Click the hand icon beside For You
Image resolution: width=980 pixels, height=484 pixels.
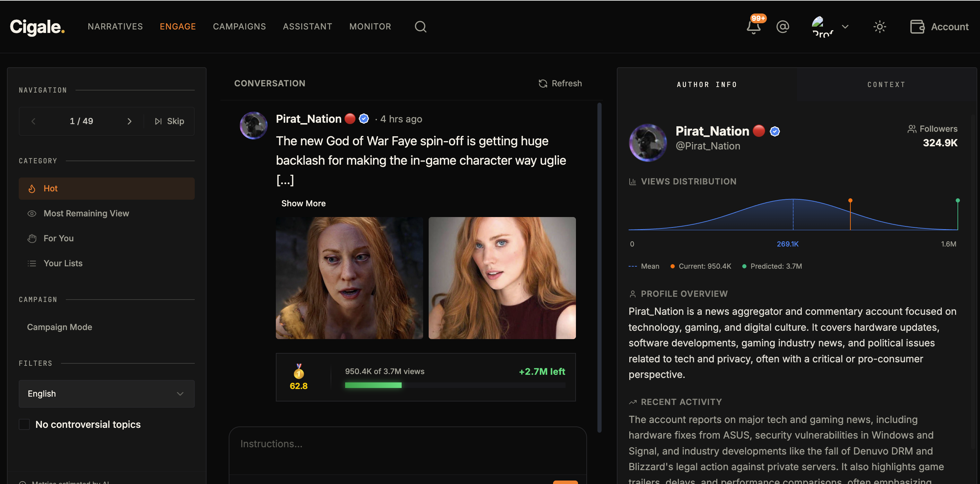click(32, 239)
